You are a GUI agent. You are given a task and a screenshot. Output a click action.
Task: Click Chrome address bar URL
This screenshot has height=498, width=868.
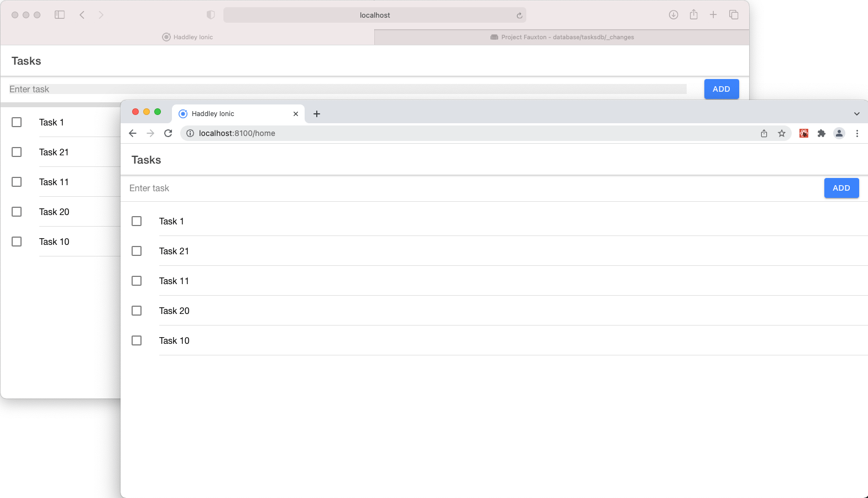pos(237,133)
